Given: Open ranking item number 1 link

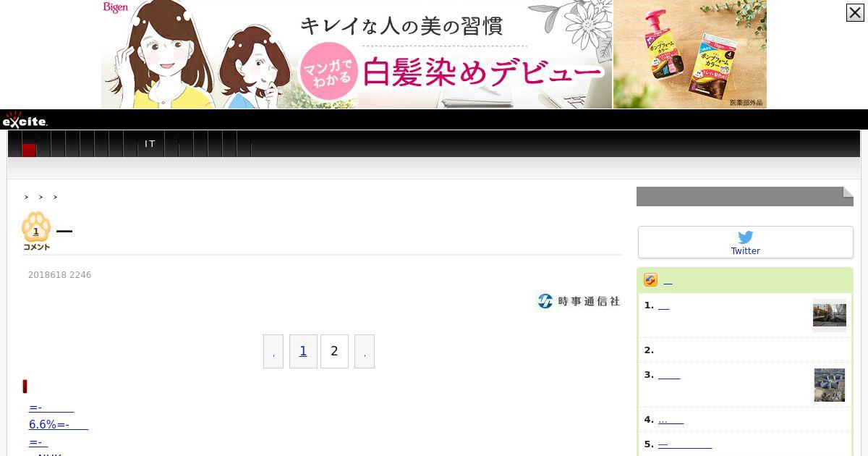Looking at the screenshot, I should pyautogui.click(x=663, y=306).
